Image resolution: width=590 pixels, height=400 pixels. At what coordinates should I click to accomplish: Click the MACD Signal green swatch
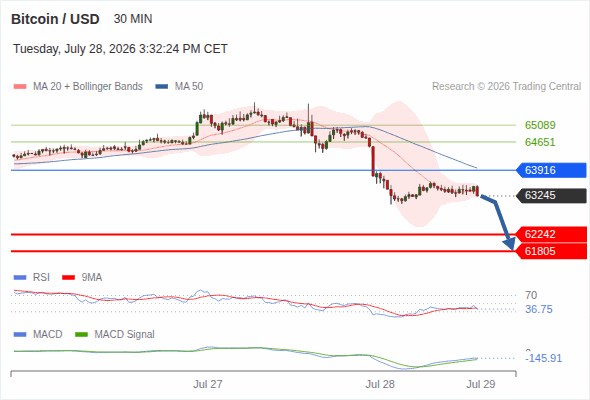tap(81, 335)
